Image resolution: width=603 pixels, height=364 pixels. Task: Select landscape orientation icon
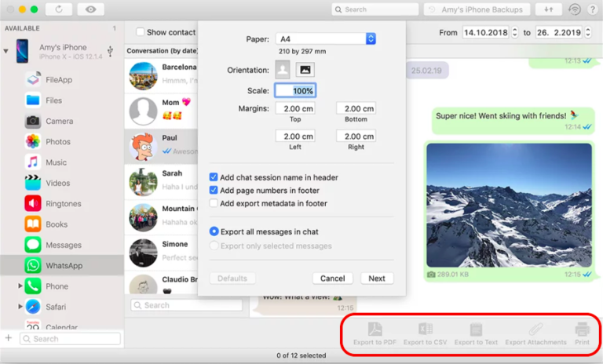click(x=305, y=69)
